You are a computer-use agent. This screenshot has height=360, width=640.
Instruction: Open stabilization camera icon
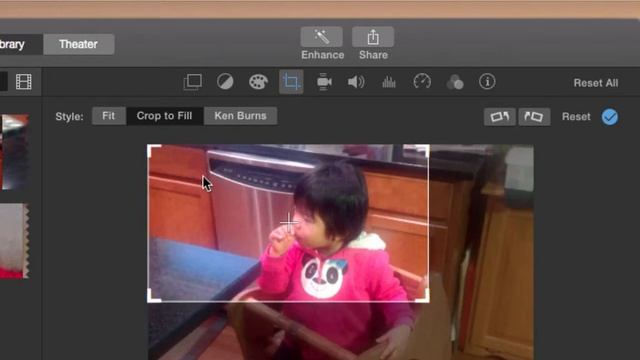point(324,82)
